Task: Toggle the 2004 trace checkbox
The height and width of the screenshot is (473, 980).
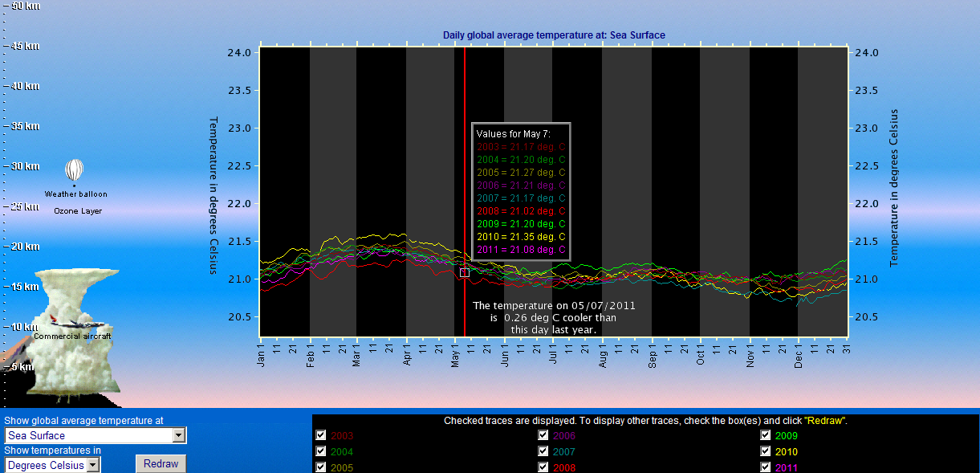Action: pos(321,451)
